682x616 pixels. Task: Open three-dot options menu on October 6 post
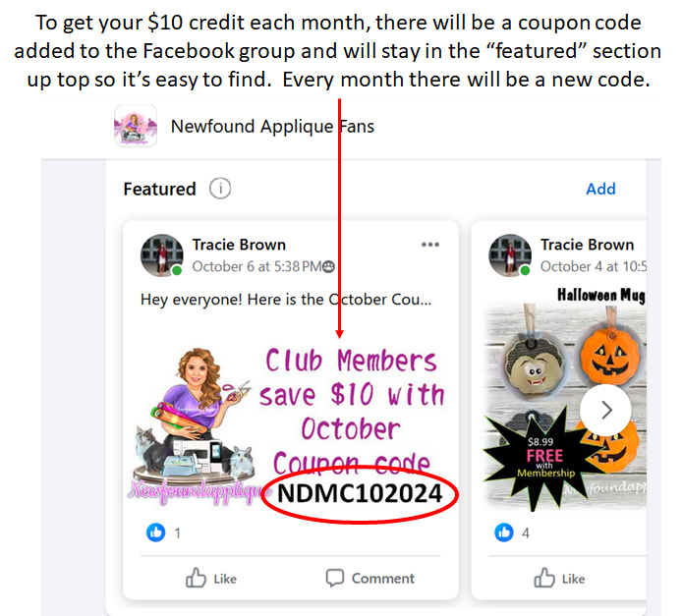tap(429, 245)
